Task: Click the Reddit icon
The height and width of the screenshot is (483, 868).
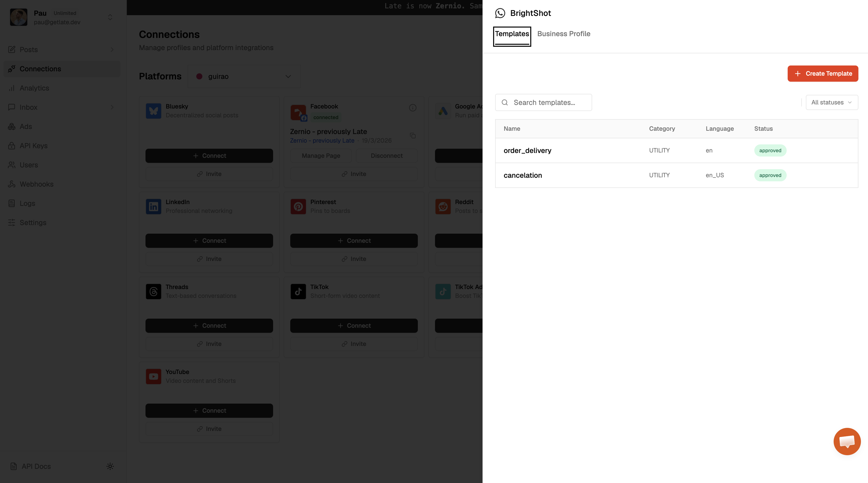Action: tap(443, 206)
